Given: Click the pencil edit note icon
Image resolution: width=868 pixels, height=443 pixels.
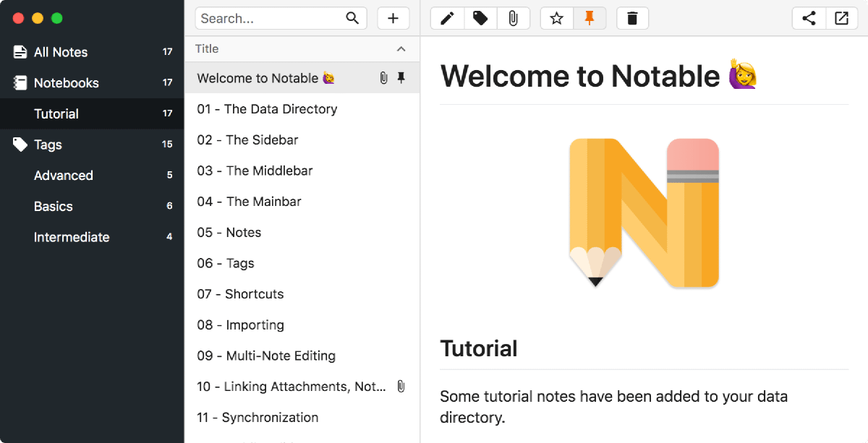Looking at the screenshot, I should [x=447, y=19].
